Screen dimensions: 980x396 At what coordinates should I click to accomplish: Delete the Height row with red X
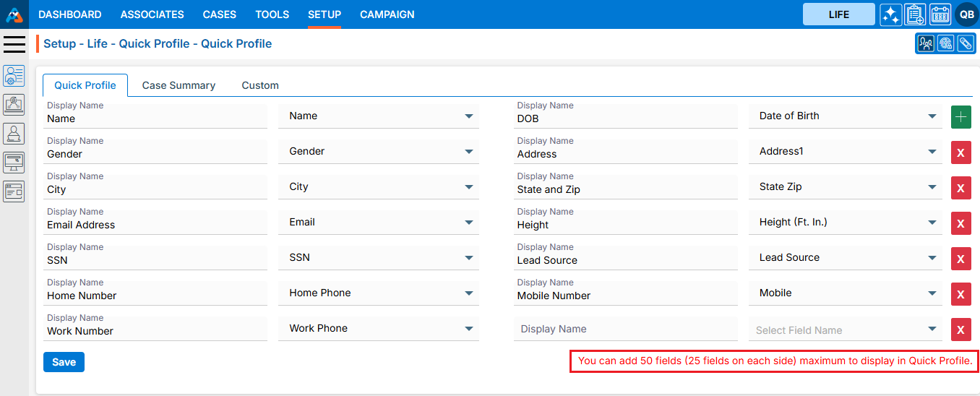point(960,223)
